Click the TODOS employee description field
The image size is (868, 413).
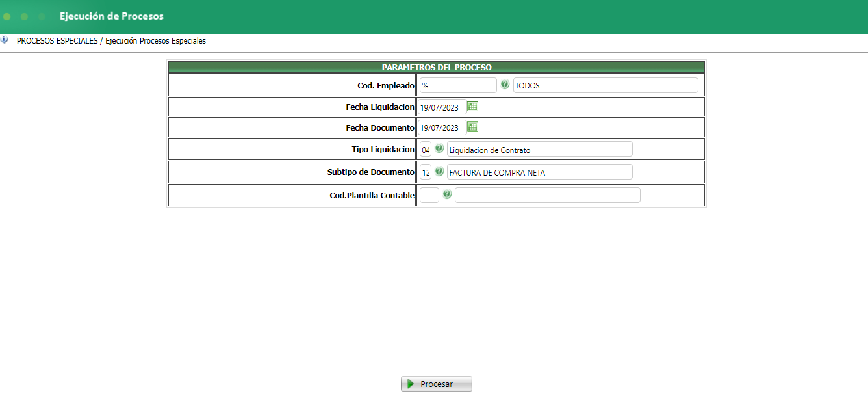pos(606,85)
